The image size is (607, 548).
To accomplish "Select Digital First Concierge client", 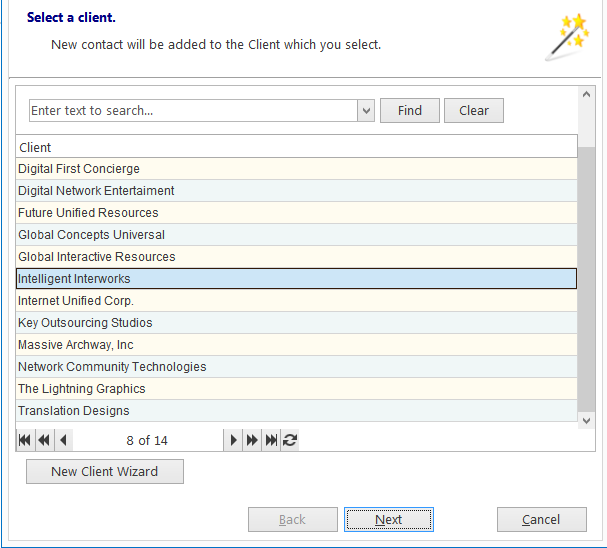I will 297,169.
